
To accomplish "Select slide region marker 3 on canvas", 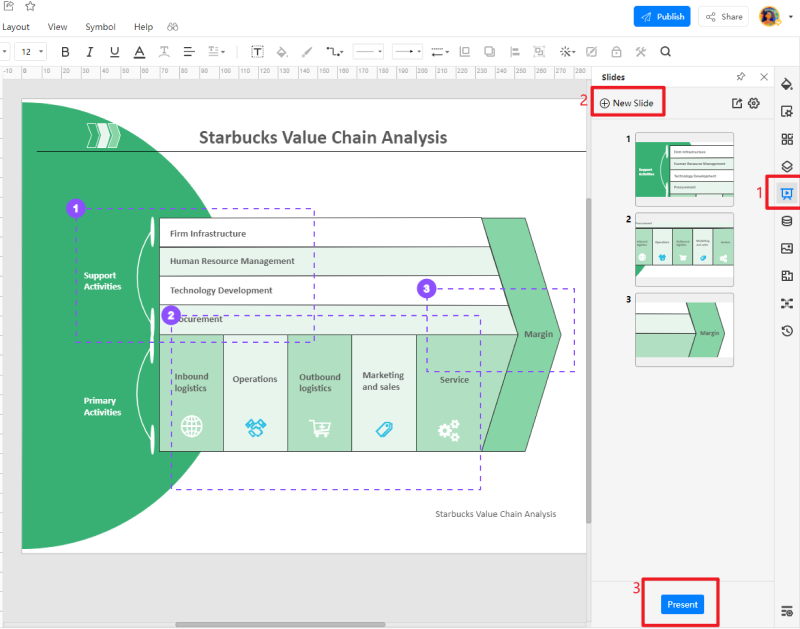I will [x=427, y=289].
